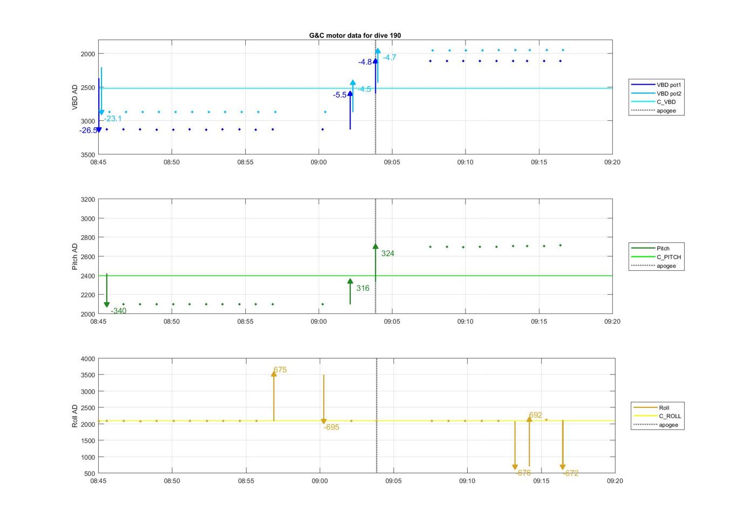Click the 08:50 tick on Pitch plot
756x532 pixels.
click(x=172, y=321)
